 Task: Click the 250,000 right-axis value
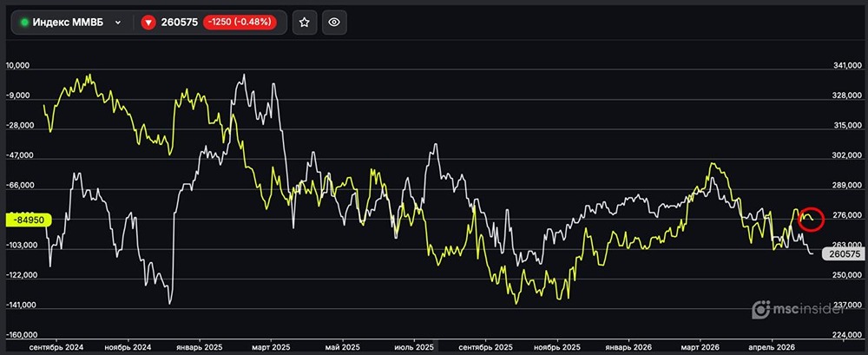847,275
